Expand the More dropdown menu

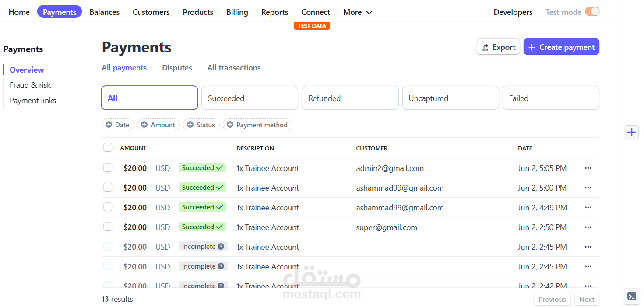tap(358, 12)
